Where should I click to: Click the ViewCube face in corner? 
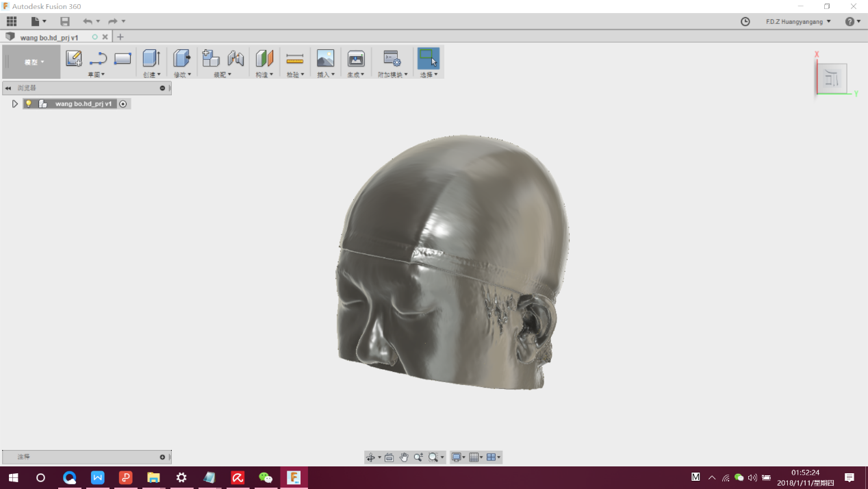point(832,78)
